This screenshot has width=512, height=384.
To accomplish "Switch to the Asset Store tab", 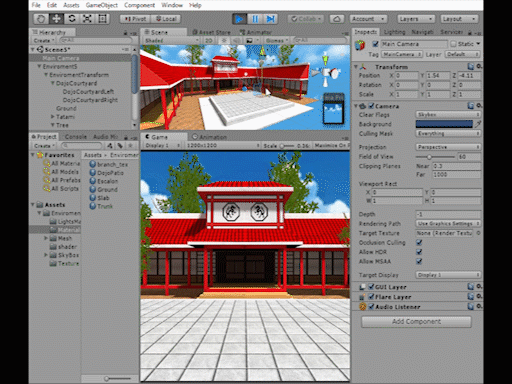I will 211,32.
